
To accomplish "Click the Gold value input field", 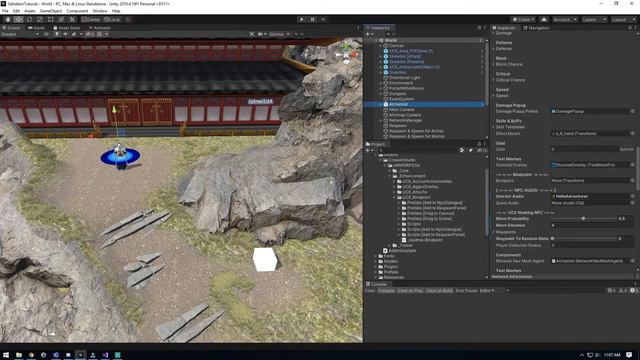I will [x=584, y=149].
